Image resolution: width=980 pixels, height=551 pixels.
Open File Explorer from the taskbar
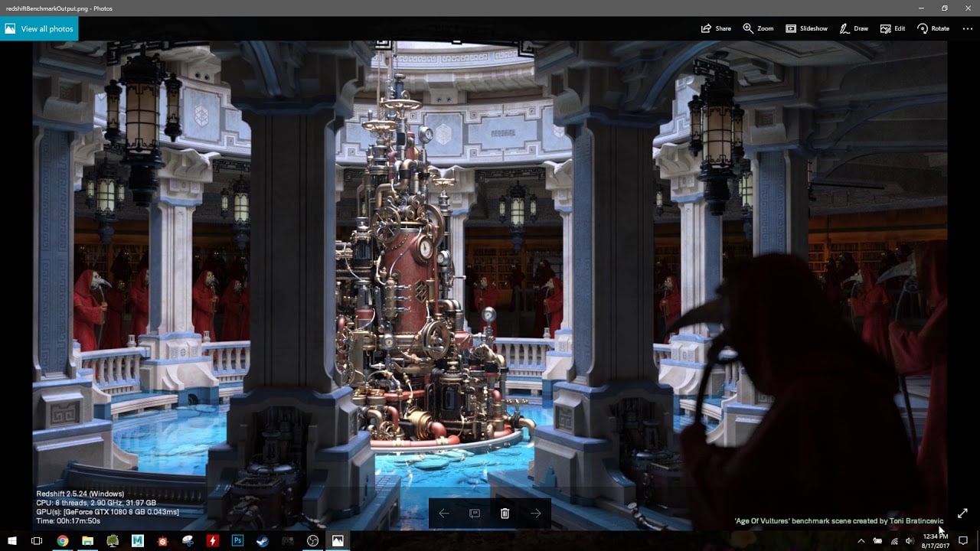87,540
